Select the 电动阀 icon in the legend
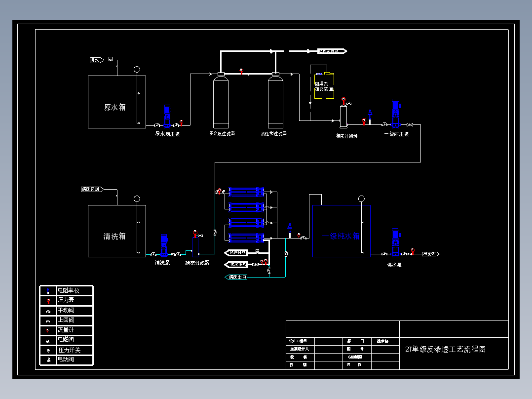 48,360
